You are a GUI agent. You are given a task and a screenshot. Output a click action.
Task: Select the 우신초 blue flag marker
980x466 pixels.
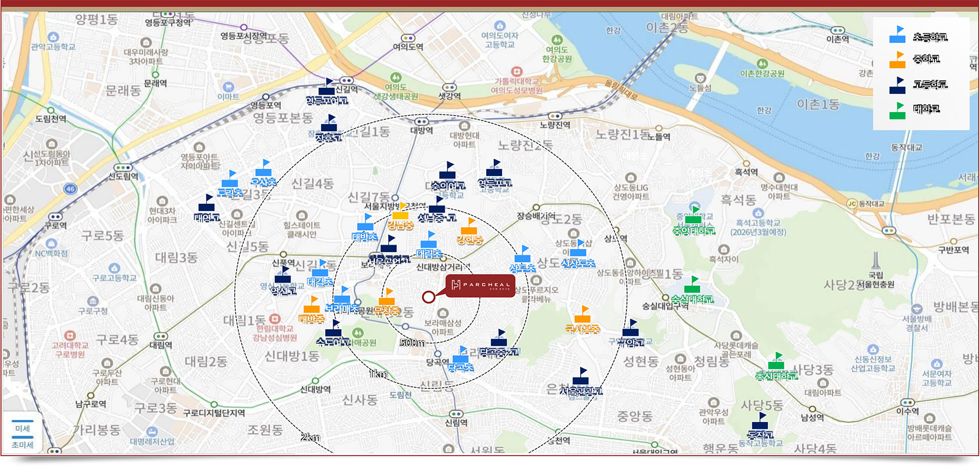(x=264, y=168)
